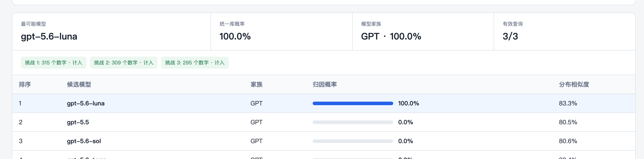
Task: Click the 挑战 1: 315 个数字 tag
Action: click(x=54, y=63)
